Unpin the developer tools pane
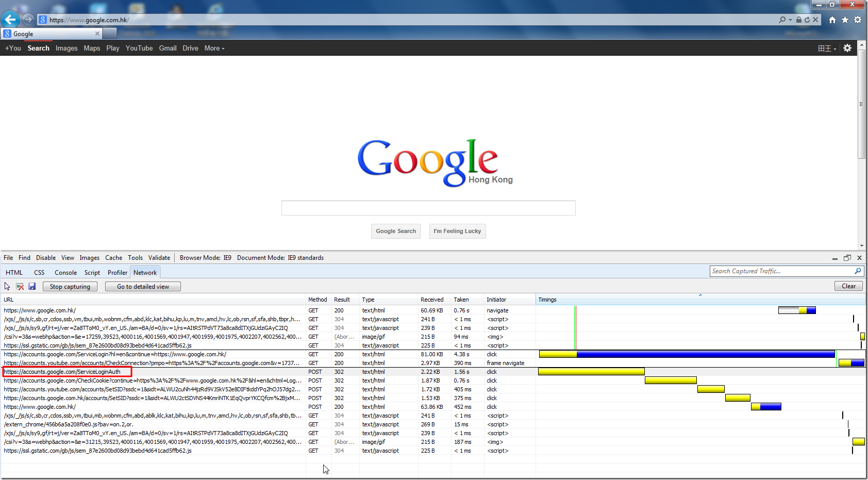Image resolution: width=868 pixels, height=480 pixels. [847, 258]
